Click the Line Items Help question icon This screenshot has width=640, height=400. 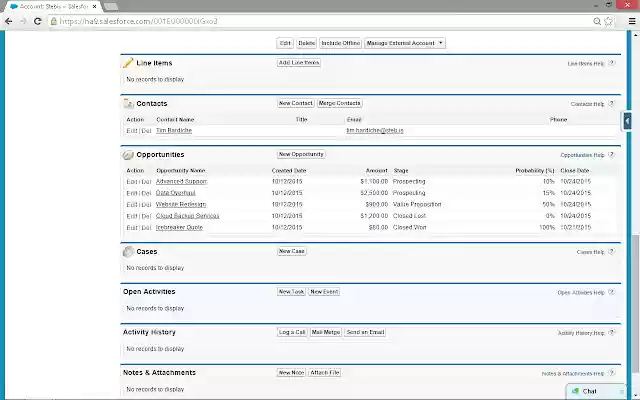click(x=611, y=63)
